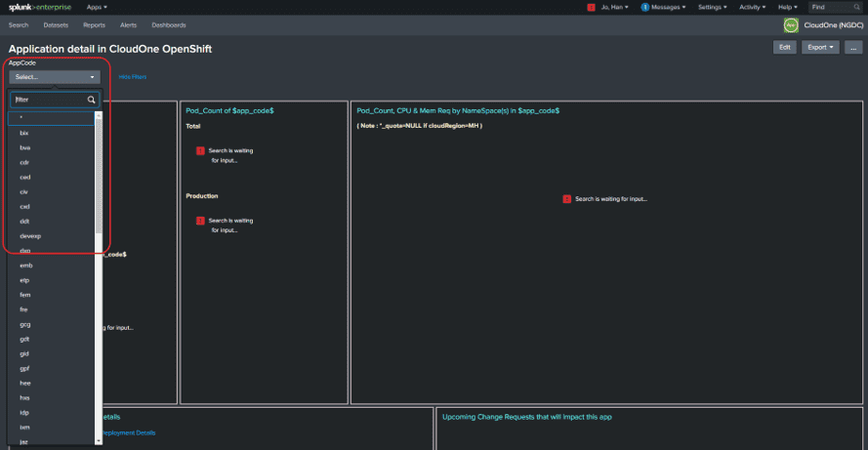Click the blue Messages count badge

click(x=645, y=7)
